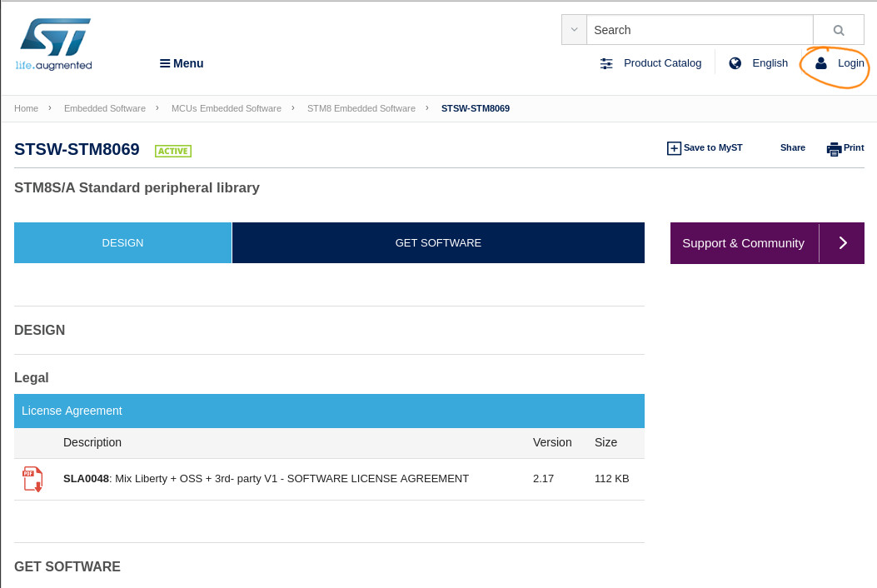
Task: Switch to the GET SOFTWARE tab
Action: [438, 243]
